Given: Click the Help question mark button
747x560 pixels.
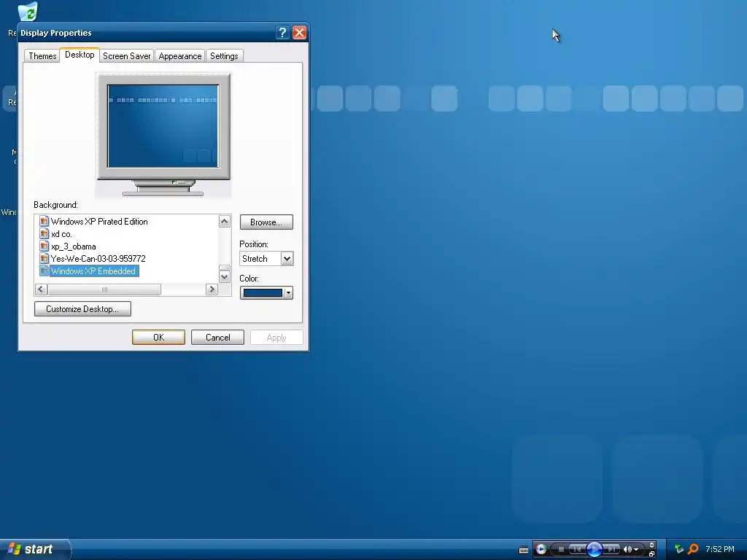Looking at the screenshot, I should tap(282, 33).
